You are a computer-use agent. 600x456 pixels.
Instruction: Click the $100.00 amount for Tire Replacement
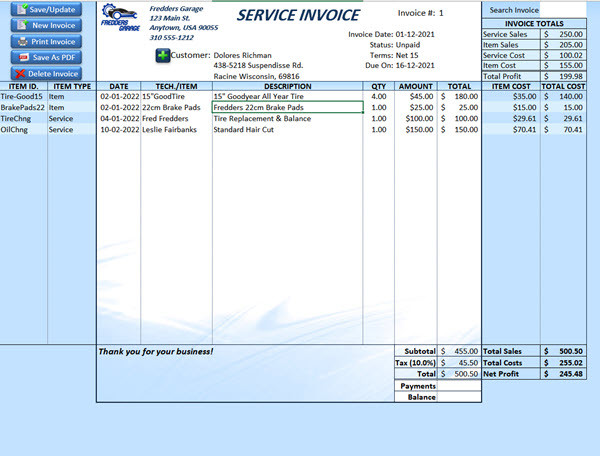tap(416, 118)
